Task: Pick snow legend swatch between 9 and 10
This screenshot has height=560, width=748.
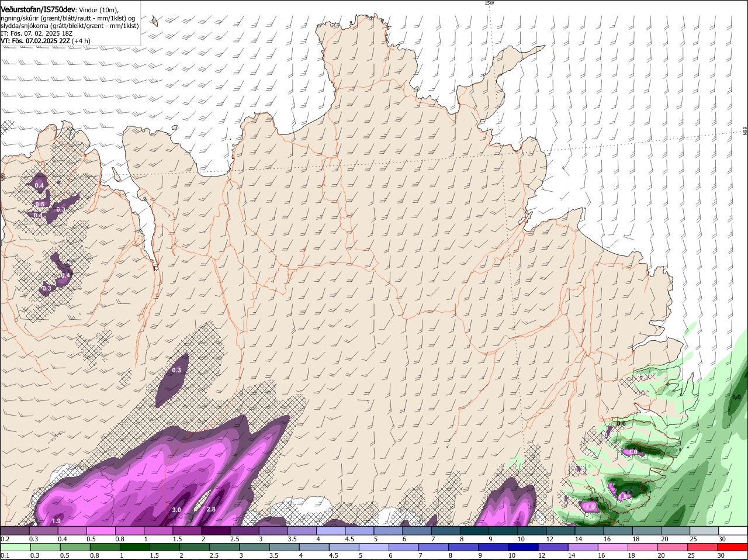Action: [503, 531]
